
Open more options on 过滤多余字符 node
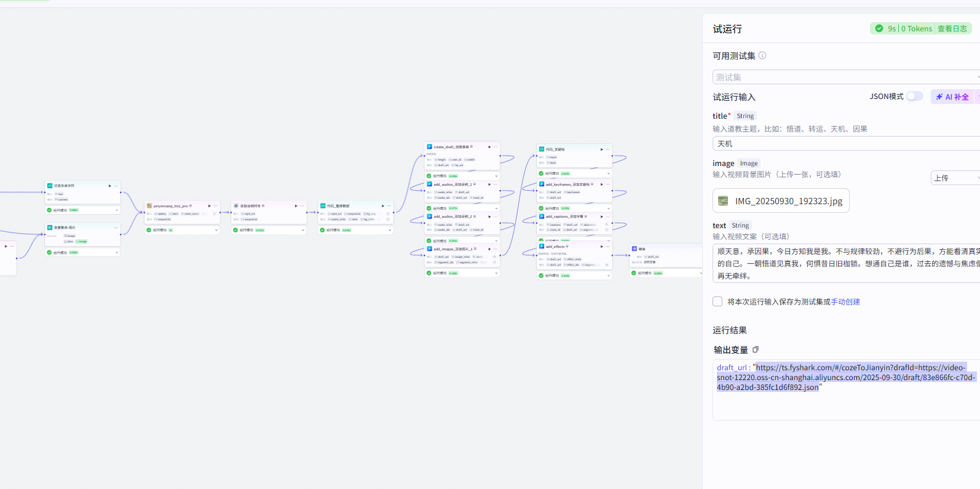click(116, 186)
